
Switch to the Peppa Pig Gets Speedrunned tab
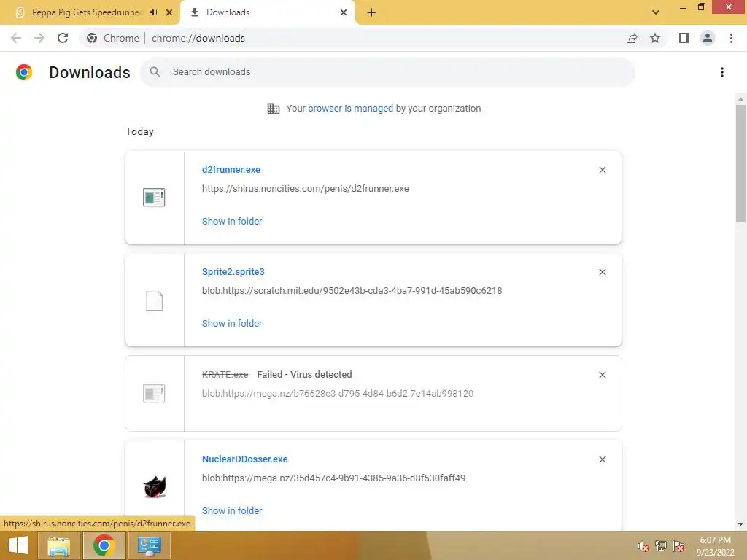[x=88, y=12]
